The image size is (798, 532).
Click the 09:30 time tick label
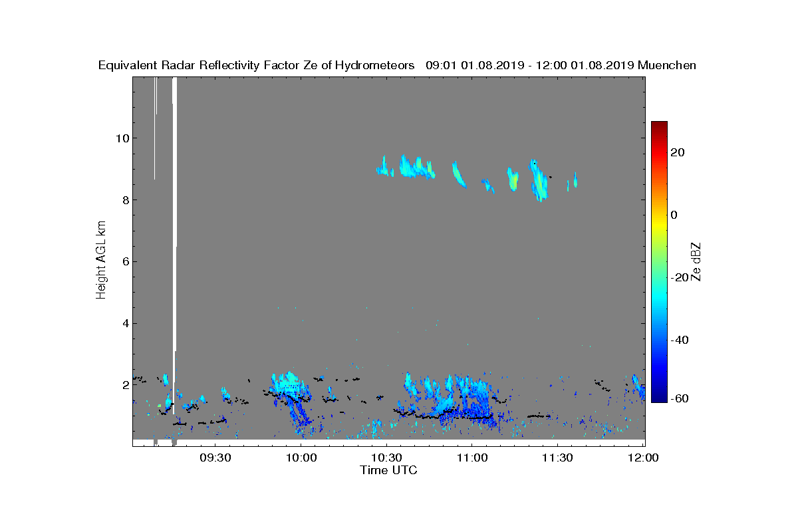point(215,458)
